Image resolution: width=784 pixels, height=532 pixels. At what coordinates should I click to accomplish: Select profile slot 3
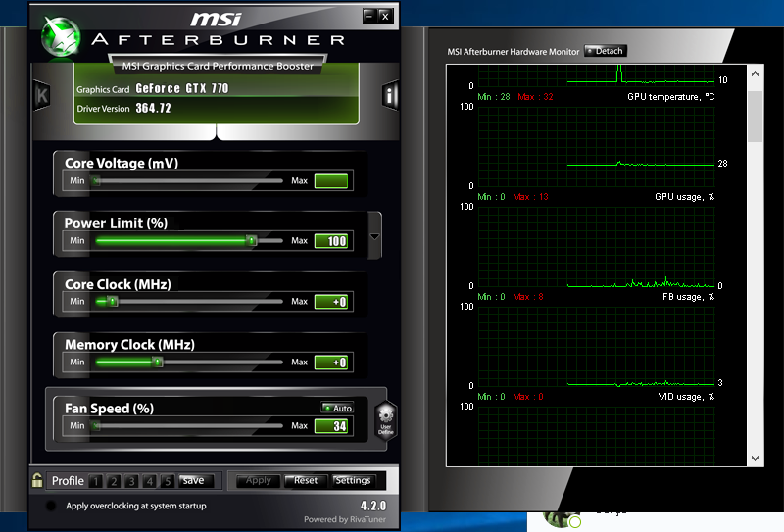coord(131,481)
